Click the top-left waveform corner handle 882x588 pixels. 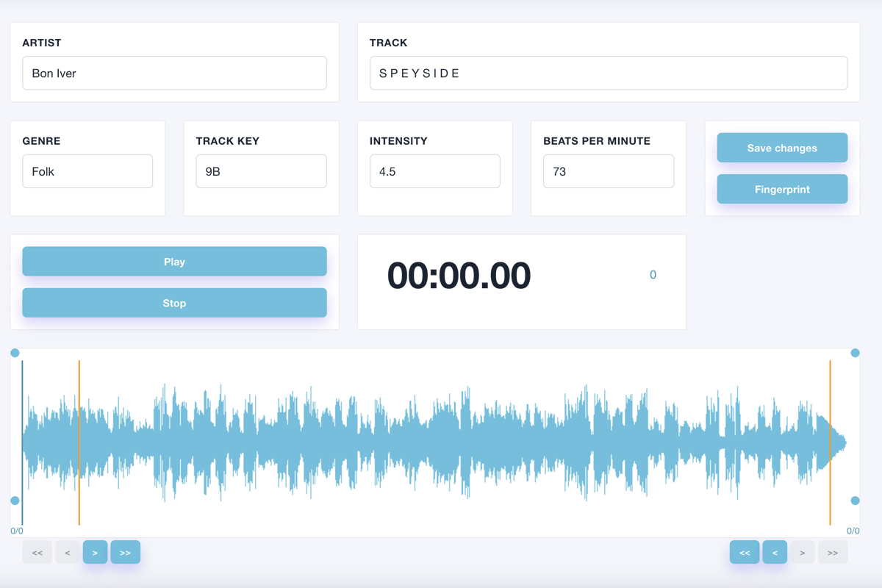coord(15,353)
